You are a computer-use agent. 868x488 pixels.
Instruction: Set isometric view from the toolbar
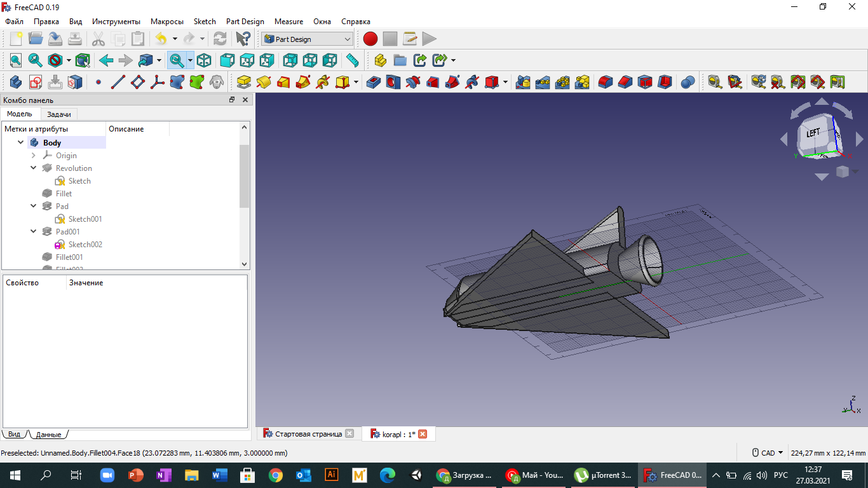click(x=204, y=60)
